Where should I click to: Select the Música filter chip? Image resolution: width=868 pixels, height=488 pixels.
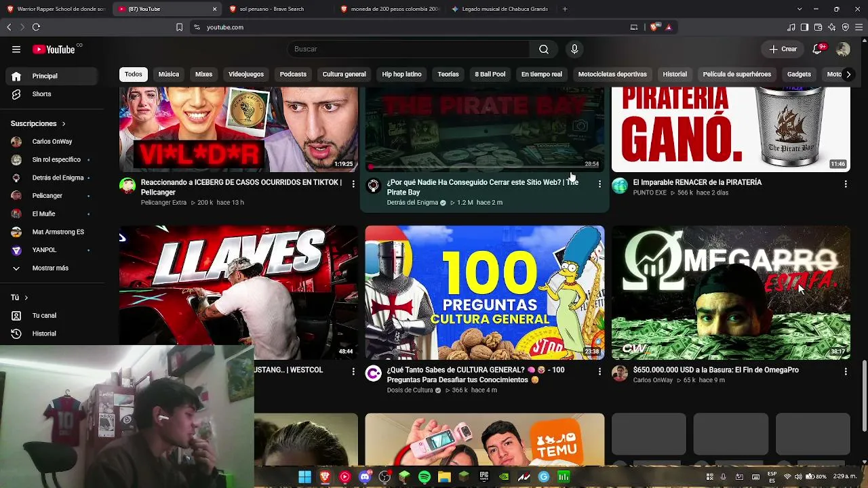[169, 75]
